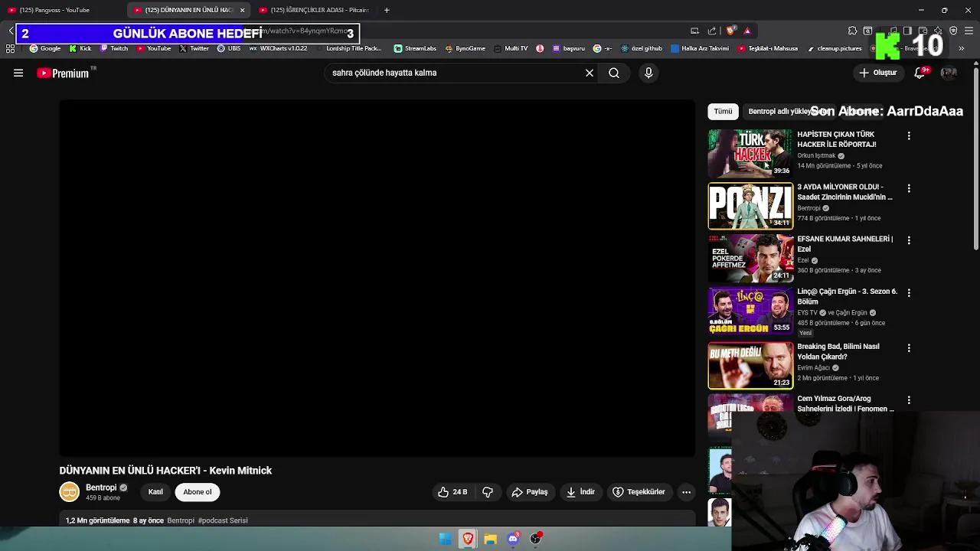980x551 pixels.
Task: Open the Bentropi channel name link
Action: pyautogui.click(x=101, y=487)
